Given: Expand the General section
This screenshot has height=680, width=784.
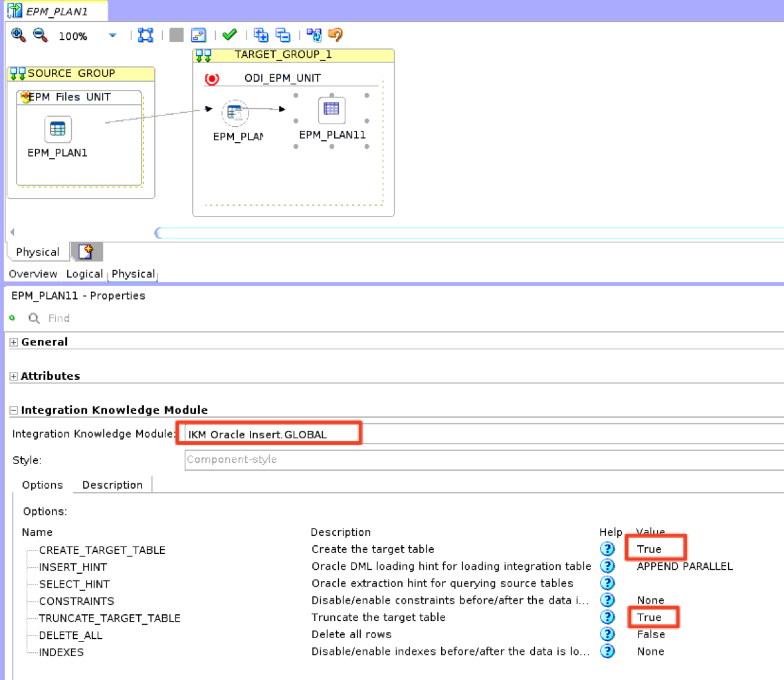Looking at the screenshot, I should 14,342.
